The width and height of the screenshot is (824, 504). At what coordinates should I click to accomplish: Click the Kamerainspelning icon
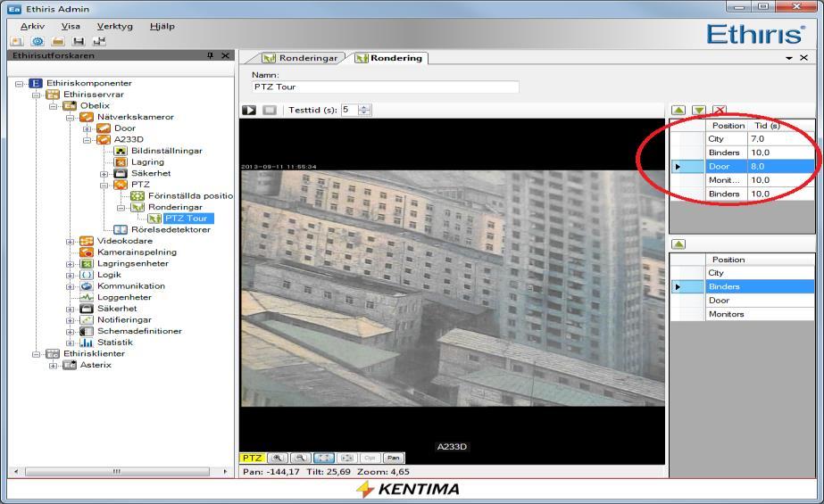[x=87, y=252]
